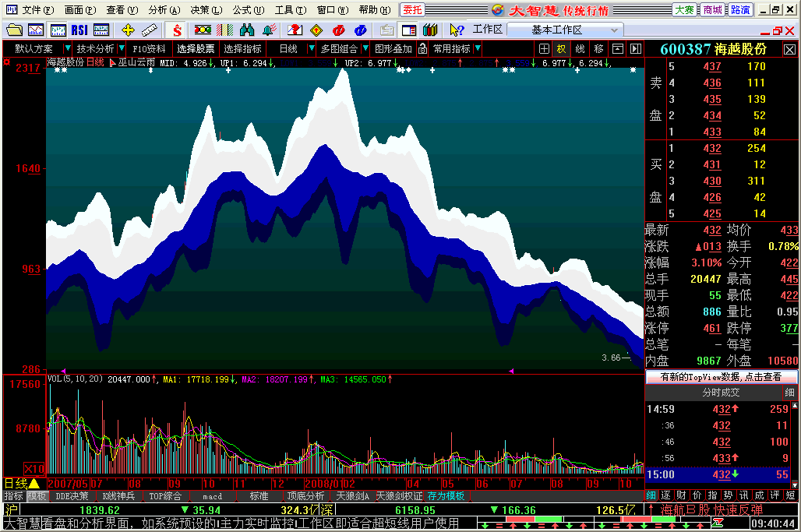Screen dimensions: 801x532
Task: Switch to the DDE决策 template tab
Action: coord(72,495)
